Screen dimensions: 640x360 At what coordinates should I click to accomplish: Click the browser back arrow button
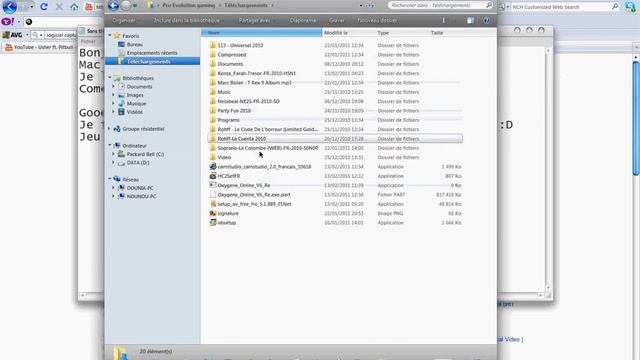[9, 7]
